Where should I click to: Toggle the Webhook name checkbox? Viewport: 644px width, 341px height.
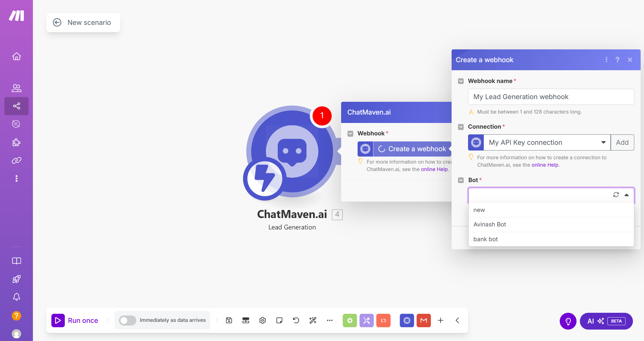[461, 81]
